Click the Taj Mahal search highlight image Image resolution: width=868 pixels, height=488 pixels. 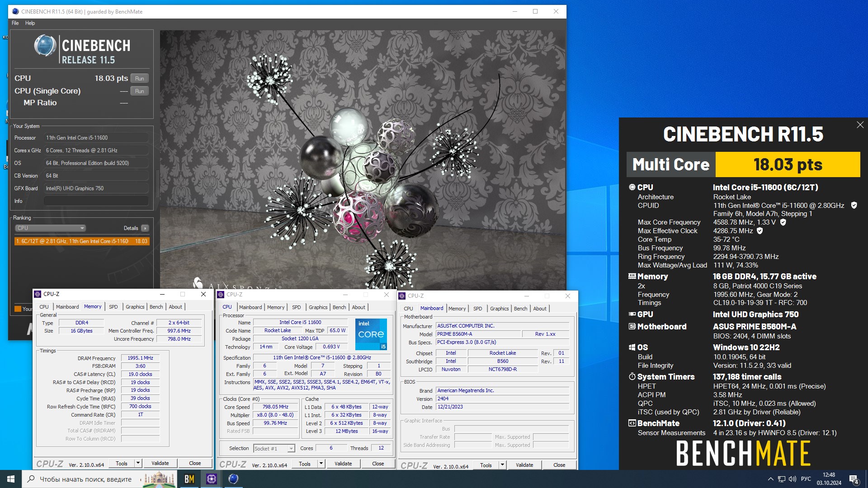[x=159, y=479]
